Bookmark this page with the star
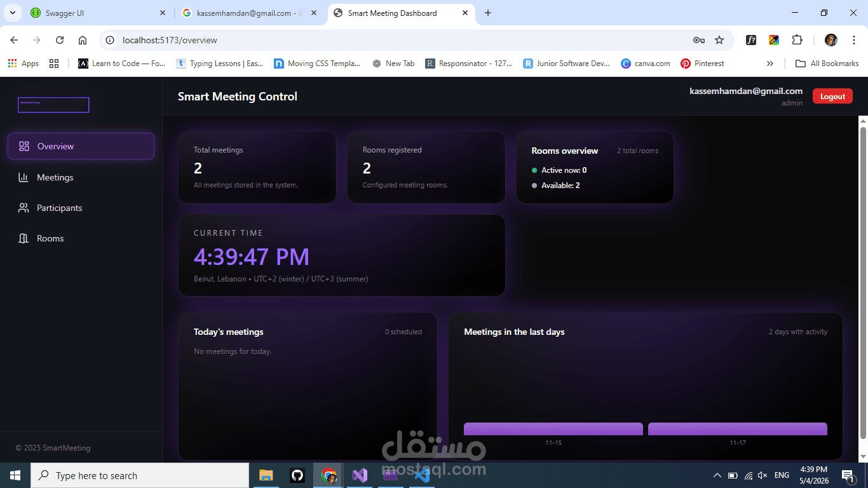The width and height of the screenshot is (868, 488). click(x=719, y=40)
